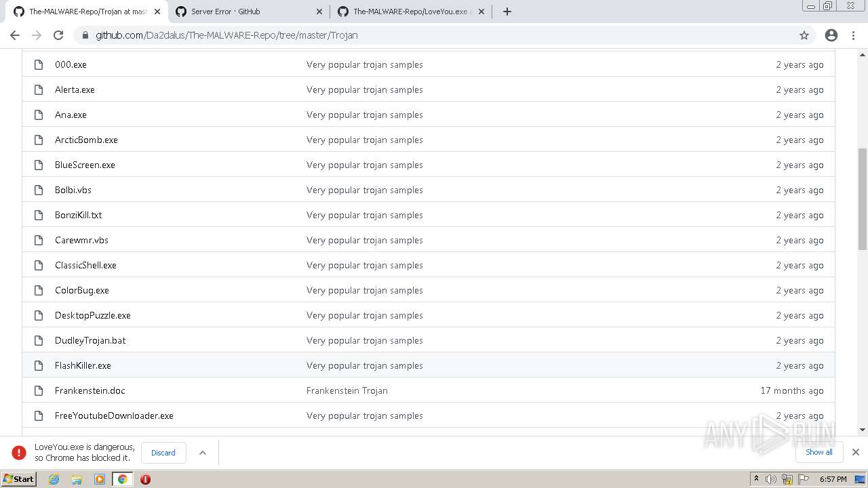Click the file icon beside ArcticBomb.exe
The width and height of the screenshot is (868, 488).
tap(39, 140)
